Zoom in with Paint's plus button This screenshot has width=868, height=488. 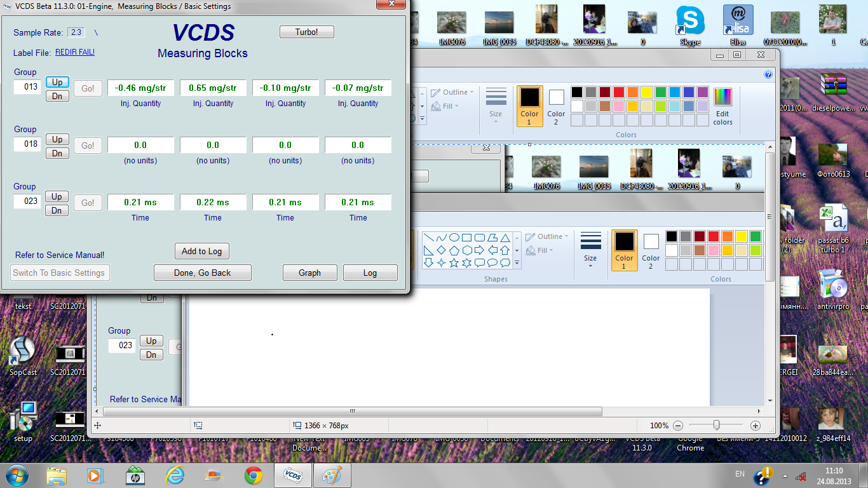coord(756,426)
